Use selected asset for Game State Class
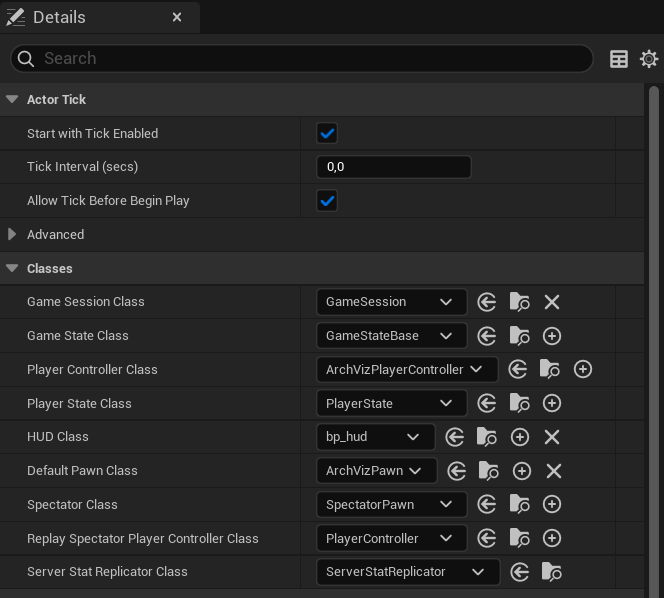Image resolution: width=664 pixels, height=598 pixels. pos(487,336)
